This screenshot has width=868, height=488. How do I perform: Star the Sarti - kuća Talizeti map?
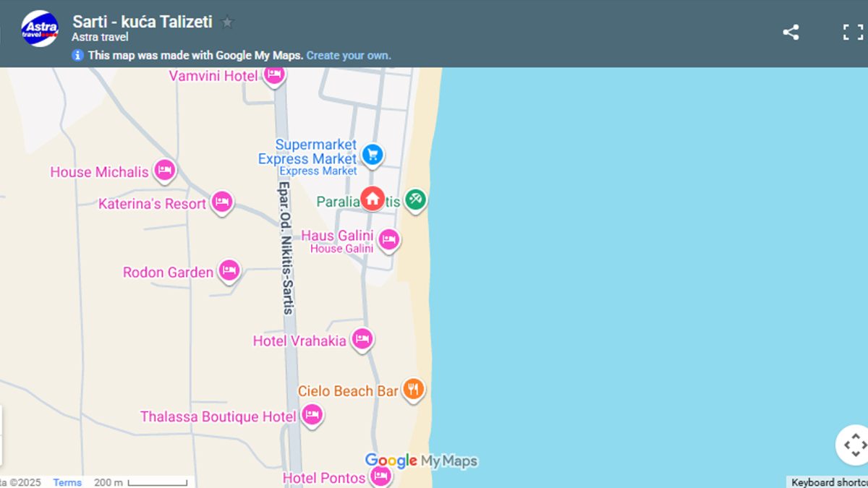(227, 22)
